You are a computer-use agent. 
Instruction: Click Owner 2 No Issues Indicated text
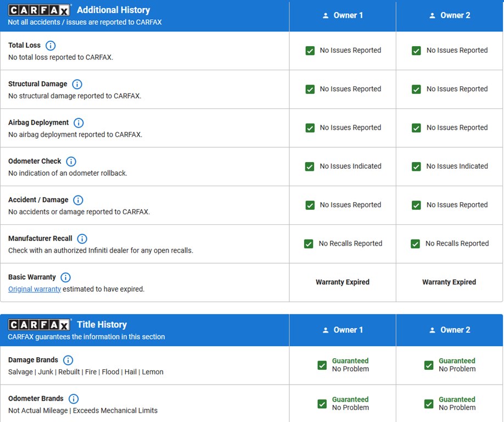[x=457, y=166]
